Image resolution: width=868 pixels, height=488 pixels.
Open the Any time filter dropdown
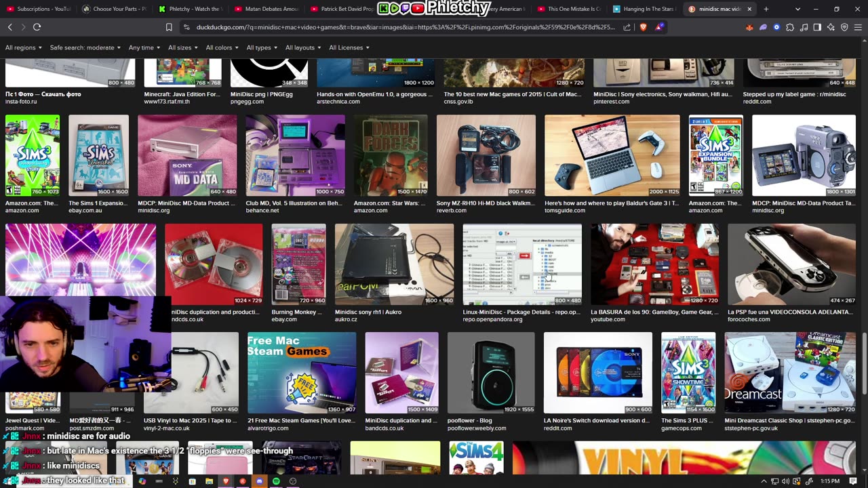144,47
